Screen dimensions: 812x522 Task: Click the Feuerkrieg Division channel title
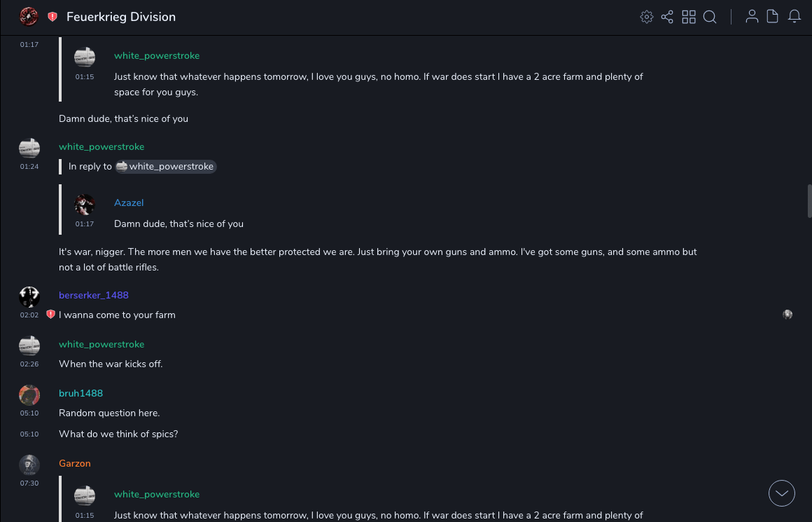coord(121,17)
